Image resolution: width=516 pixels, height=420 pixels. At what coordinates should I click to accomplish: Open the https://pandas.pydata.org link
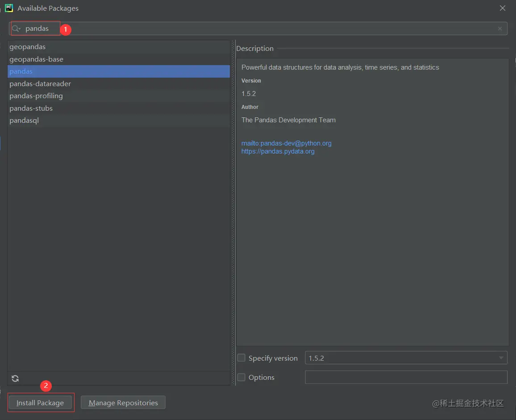pyautogui.click(x=278, y=151)
